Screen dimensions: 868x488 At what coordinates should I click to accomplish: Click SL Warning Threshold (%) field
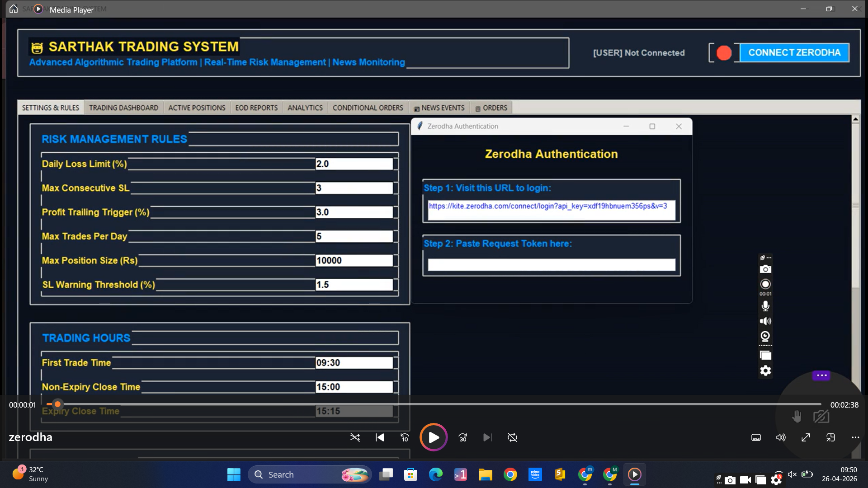pyautogui.click(x=354, y=285)
